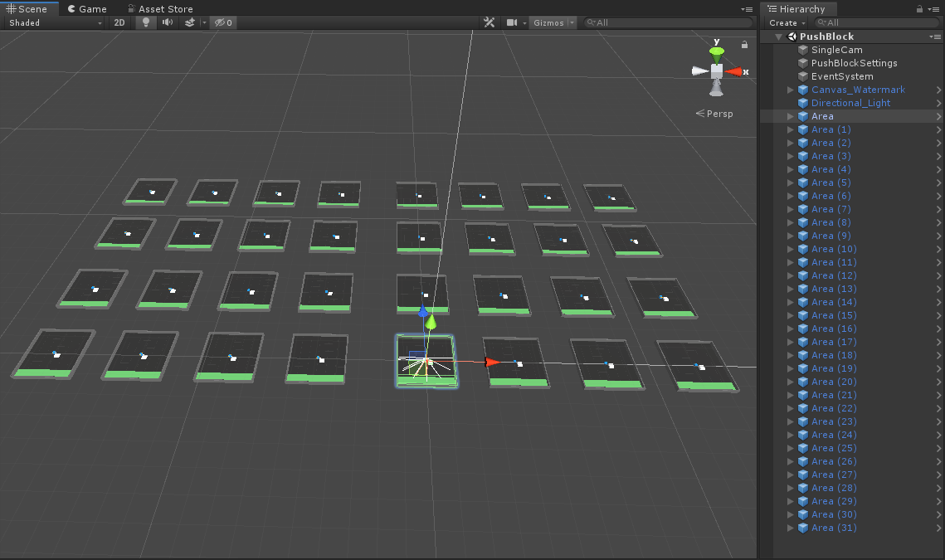This screenshot has width=945, height=560.
Task: Open Scene panel options menu icon
Action: tap(747, 9)
